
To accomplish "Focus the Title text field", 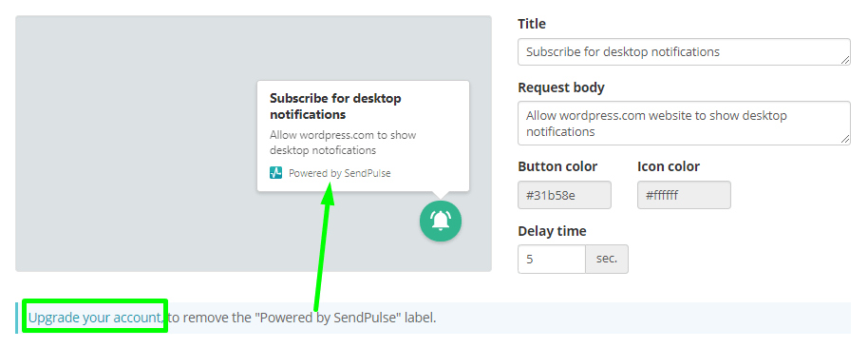I will coord(684,51).
